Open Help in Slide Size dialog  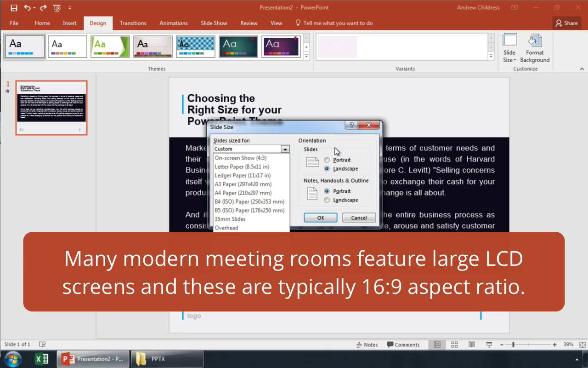[351, 125]
